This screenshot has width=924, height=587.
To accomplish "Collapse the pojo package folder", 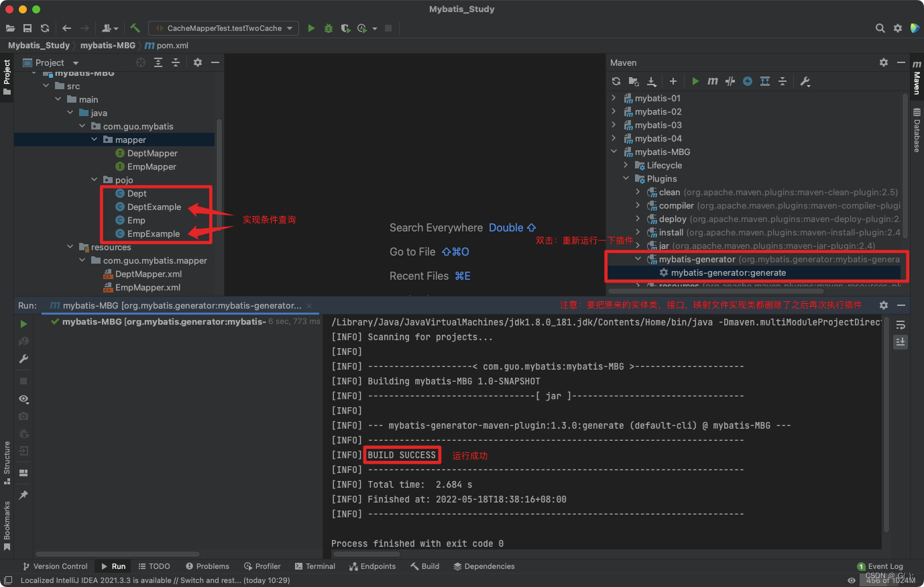I will (94, 180).
